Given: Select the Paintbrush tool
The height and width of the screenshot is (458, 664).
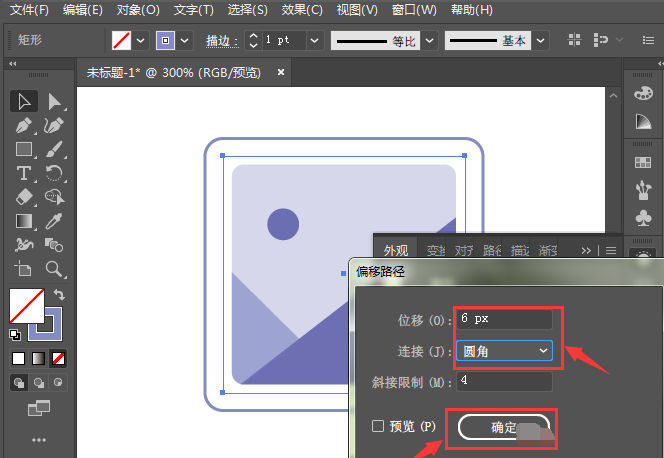Looking at the screenshot, I should pyautogui.click(x=54, y=149).
